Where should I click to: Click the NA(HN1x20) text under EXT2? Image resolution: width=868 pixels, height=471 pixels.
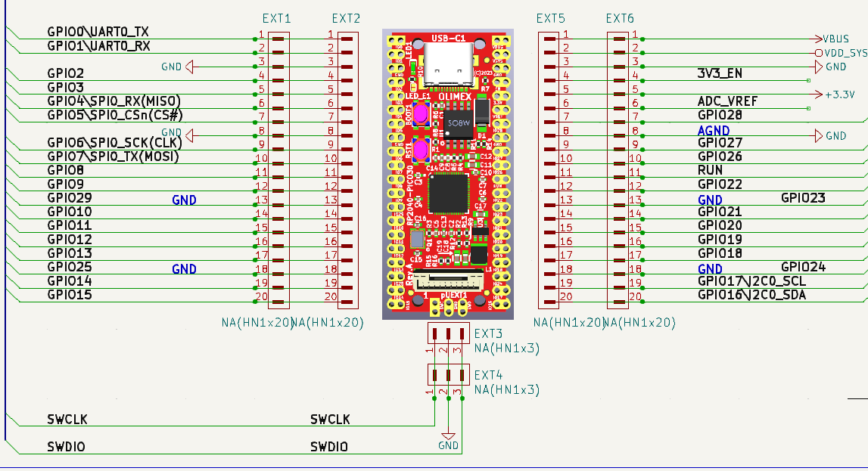[x=328, y=322]
